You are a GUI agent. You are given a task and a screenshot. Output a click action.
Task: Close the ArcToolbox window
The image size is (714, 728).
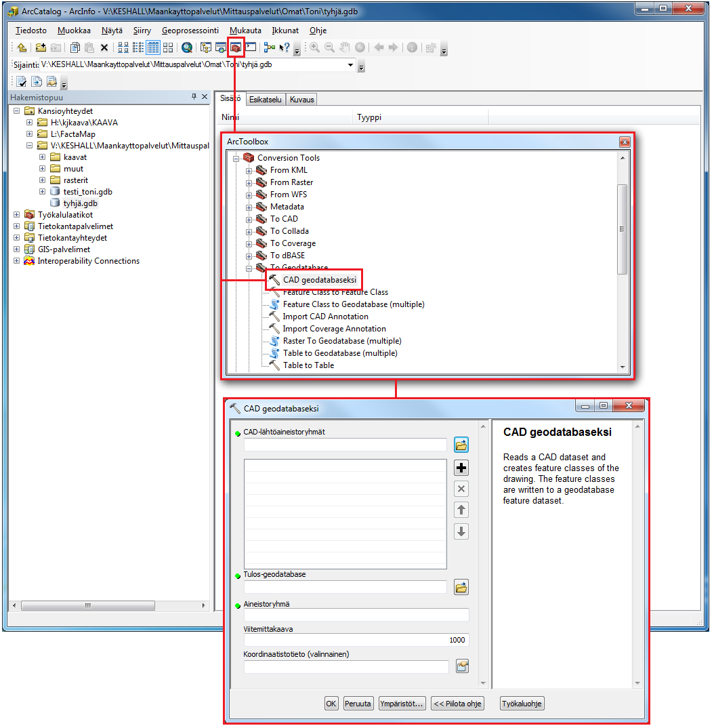625,142
